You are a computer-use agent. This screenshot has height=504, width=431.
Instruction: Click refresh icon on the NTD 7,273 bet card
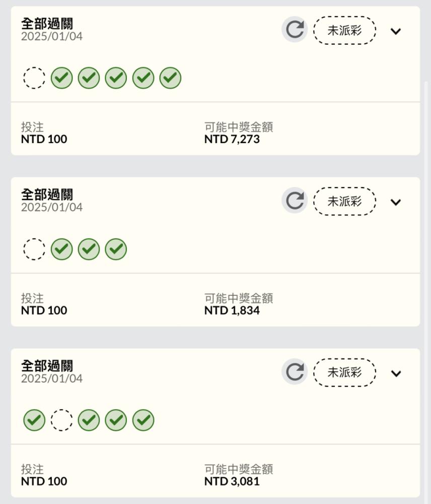295,30
